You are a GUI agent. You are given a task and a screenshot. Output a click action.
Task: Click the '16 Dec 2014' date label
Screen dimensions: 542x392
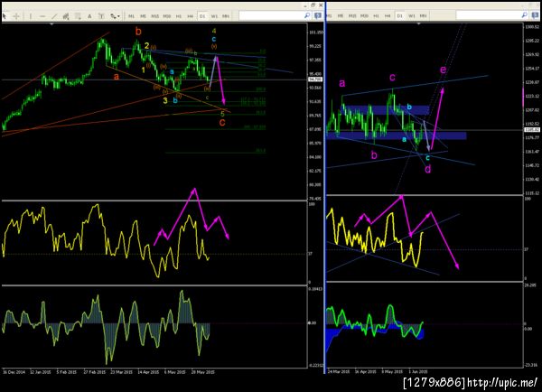pos(14,372)
